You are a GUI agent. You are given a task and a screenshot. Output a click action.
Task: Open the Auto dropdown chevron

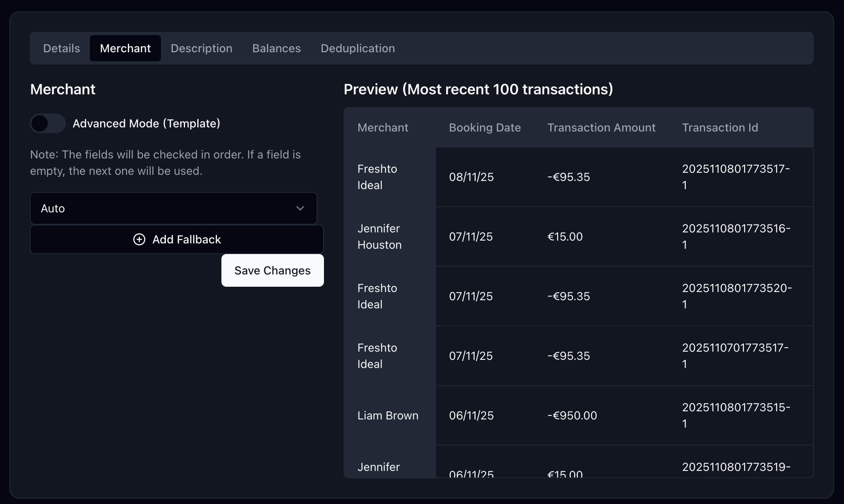click(300, 208)
